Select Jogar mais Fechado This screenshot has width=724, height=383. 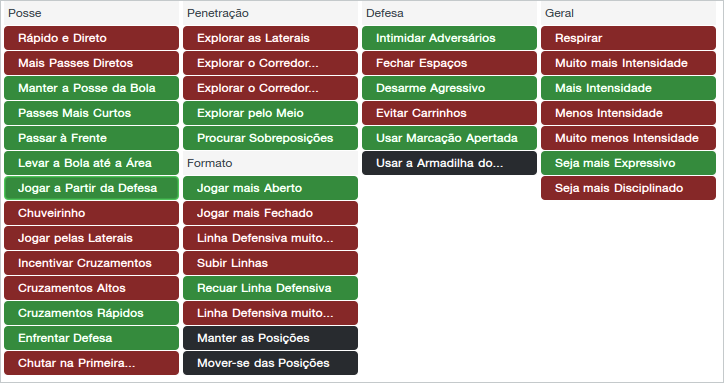[270, 213]
